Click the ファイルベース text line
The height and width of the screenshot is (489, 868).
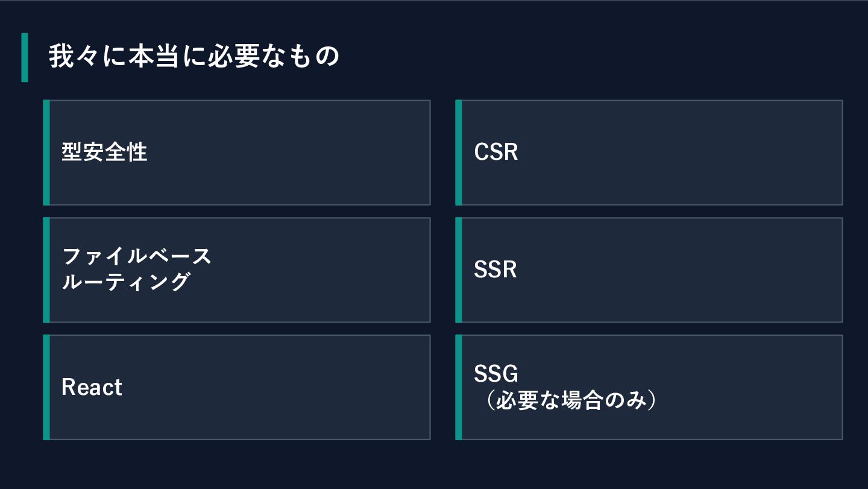tap(137, 256)
